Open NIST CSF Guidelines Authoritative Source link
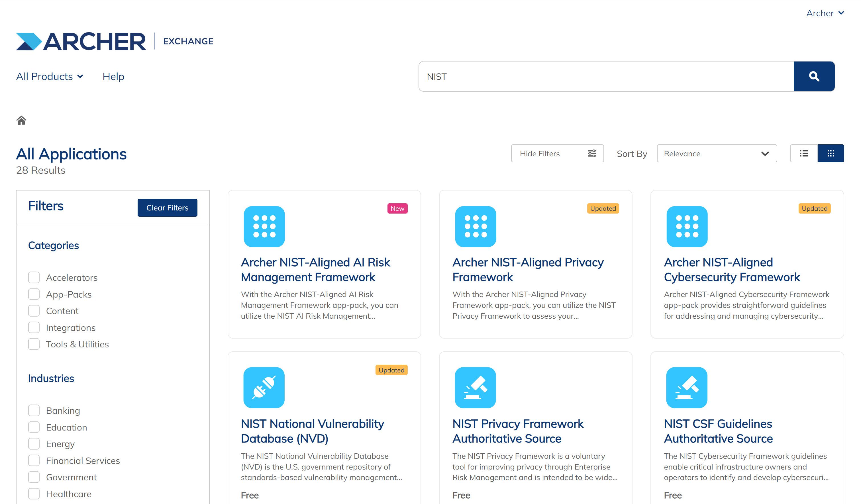Viewport: 861px width, 504px height. [x=718, y=431]
